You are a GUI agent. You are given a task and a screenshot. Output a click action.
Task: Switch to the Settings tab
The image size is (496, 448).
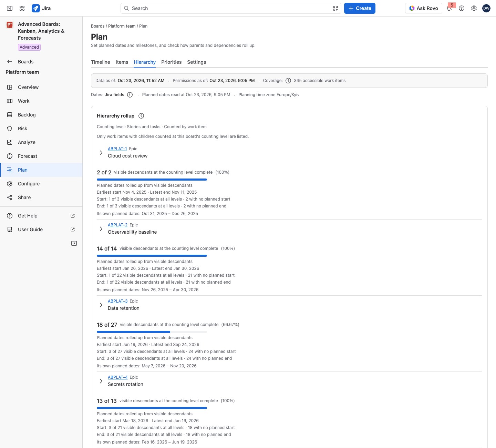(x=196, y=62)
